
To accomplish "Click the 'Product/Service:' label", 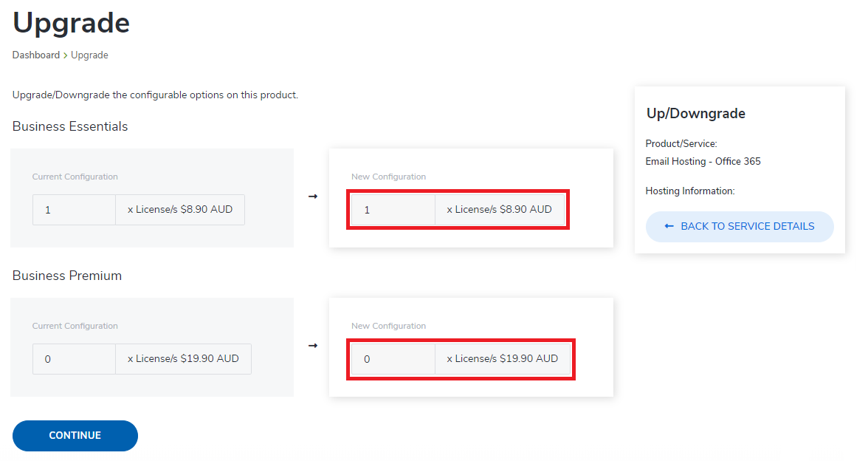I will (681, 143).
